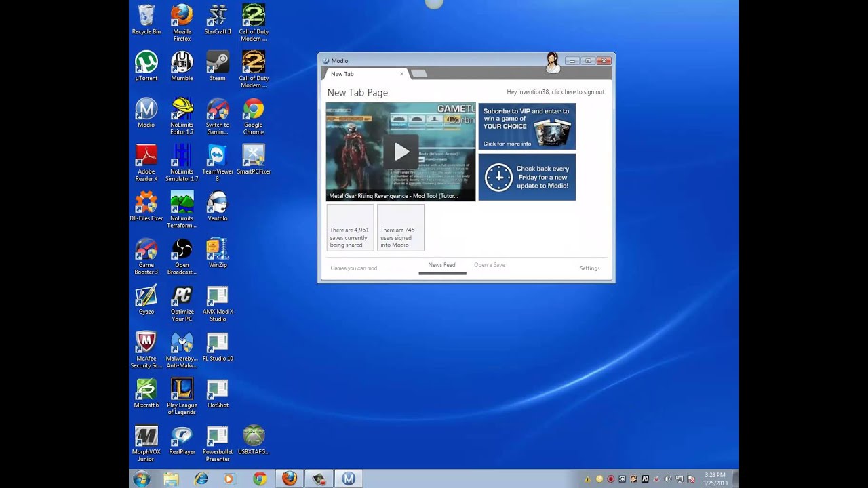This screenshot has width=868, height=488.
Task: Select the USBXTAFG desktop icon
Action: click(x=254, y=441)
